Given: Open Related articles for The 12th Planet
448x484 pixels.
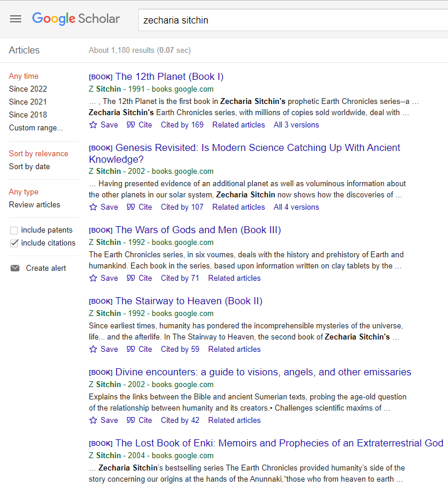Looking at the screenshot, I should point(239,125).
